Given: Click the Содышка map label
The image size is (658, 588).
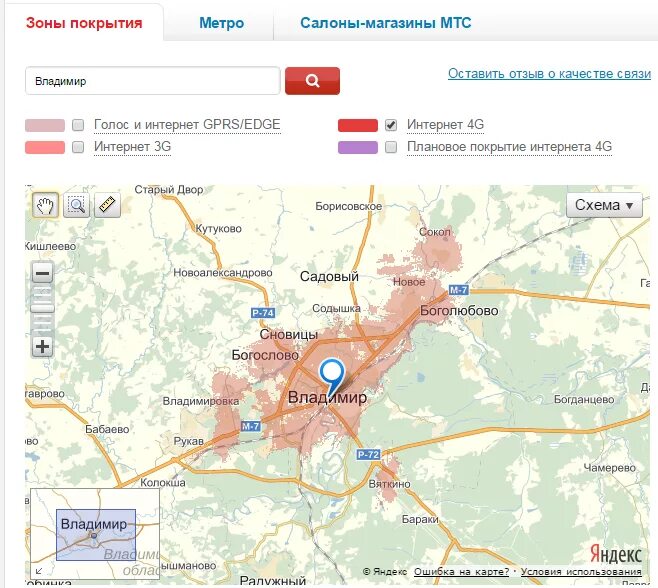Looking at the screenshot, I should pyautogui.click(x=337, y=308).
